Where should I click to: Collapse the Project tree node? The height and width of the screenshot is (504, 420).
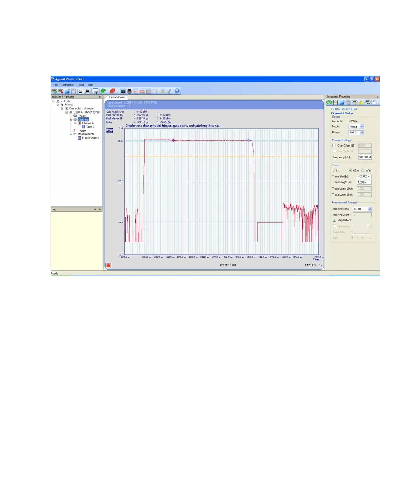(x=58, y=105)
